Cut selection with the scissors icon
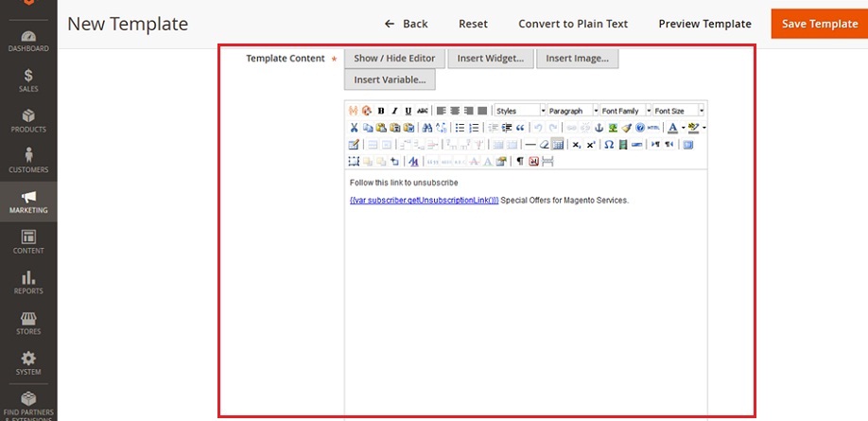This screenshot has width=868, height=421. (x=354, y=128)
